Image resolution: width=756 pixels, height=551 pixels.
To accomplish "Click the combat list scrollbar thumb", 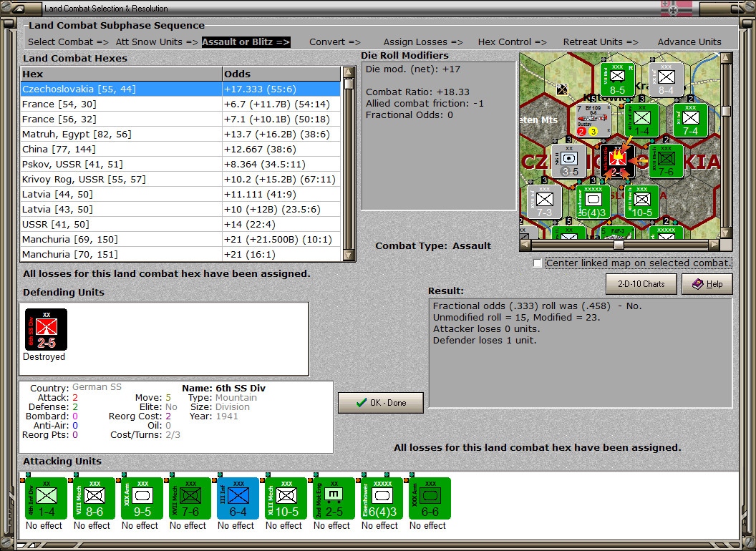I will point(349,84).
